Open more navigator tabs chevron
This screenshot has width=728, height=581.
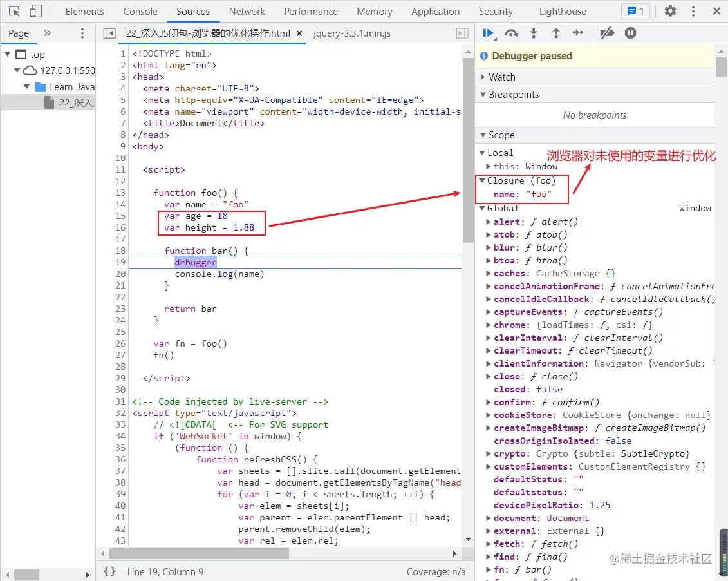(x=47, y=33)
